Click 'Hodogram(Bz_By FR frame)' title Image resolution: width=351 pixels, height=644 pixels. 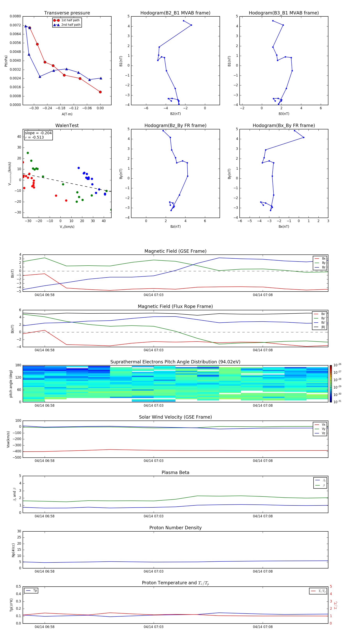[x=175, y=125]
